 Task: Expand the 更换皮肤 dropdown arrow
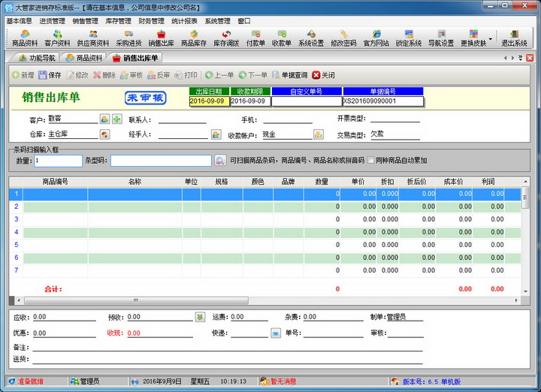491,39
